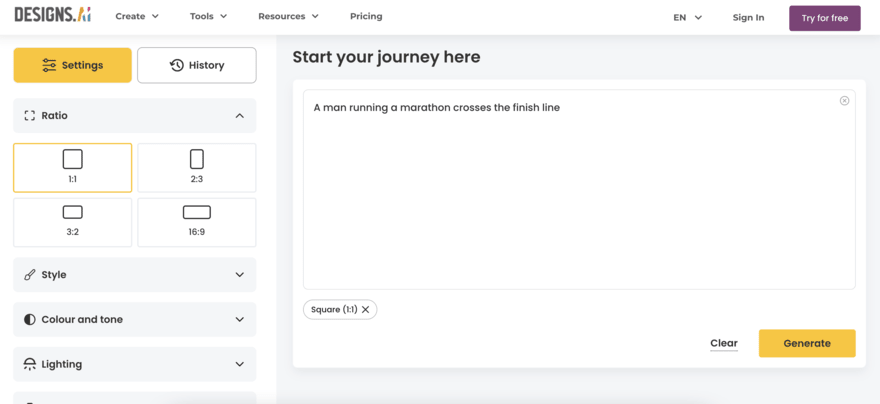Click the Try for free button
Screen dimensions: 880x404
pos(824,18)
